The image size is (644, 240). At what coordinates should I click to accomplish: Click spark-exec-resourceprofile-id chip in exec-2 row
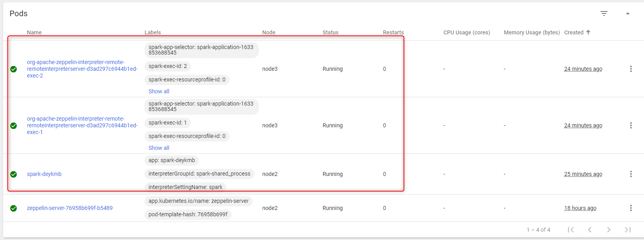[x=187, y=80]
